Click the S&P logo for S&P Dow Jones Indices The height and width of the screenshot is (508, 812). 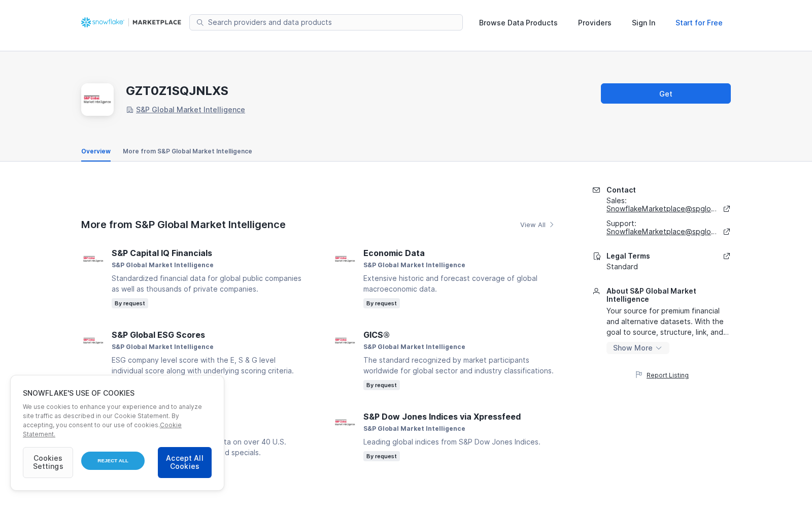tap(345, 423)
